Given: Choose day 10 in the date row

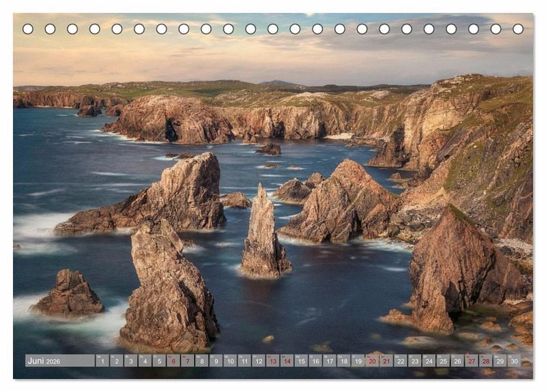Looking at the screenshot, I should (230, 361).
